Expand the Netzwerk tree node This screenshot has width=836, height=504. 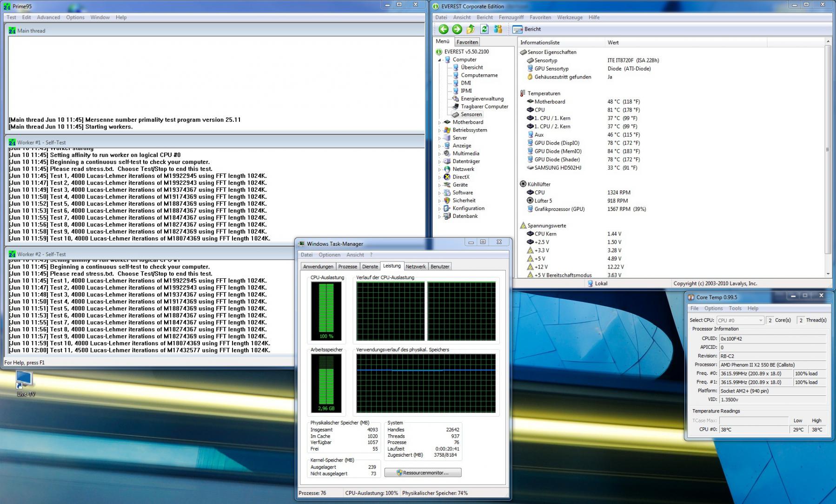click(x=439, y=170)
